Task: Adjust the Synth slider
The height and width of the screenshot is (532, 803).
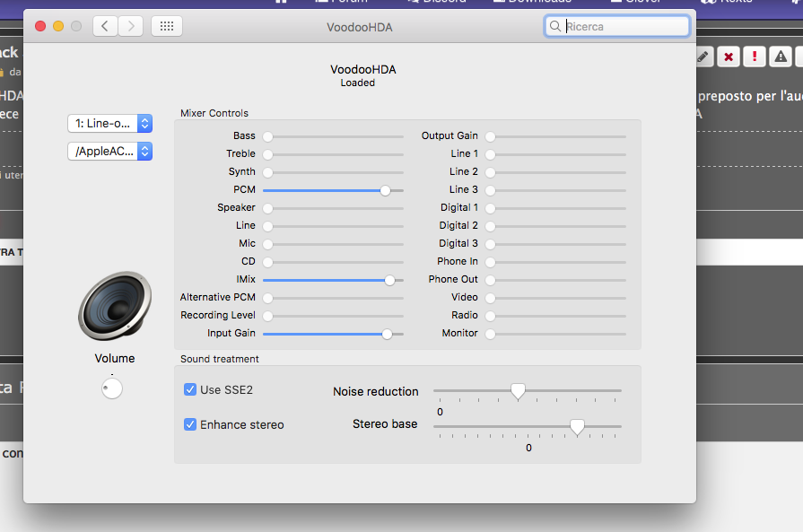Action: click(x=333, y=172)
